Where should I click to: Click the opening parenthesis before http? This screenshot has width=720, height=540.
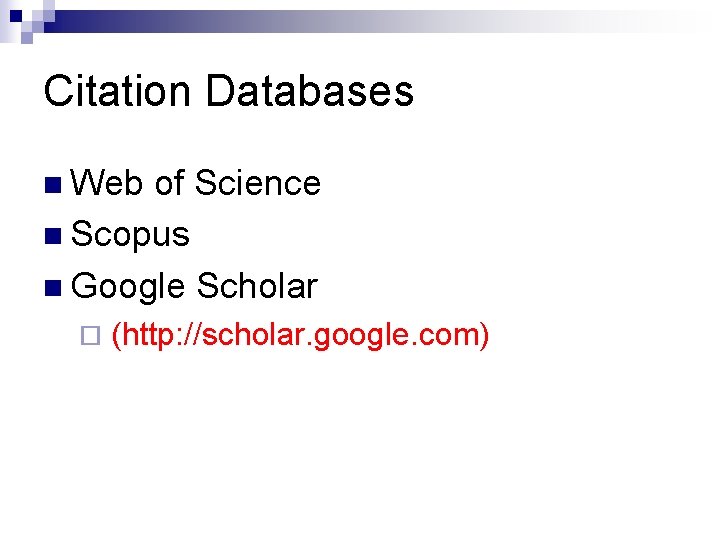tap(118, 335)
